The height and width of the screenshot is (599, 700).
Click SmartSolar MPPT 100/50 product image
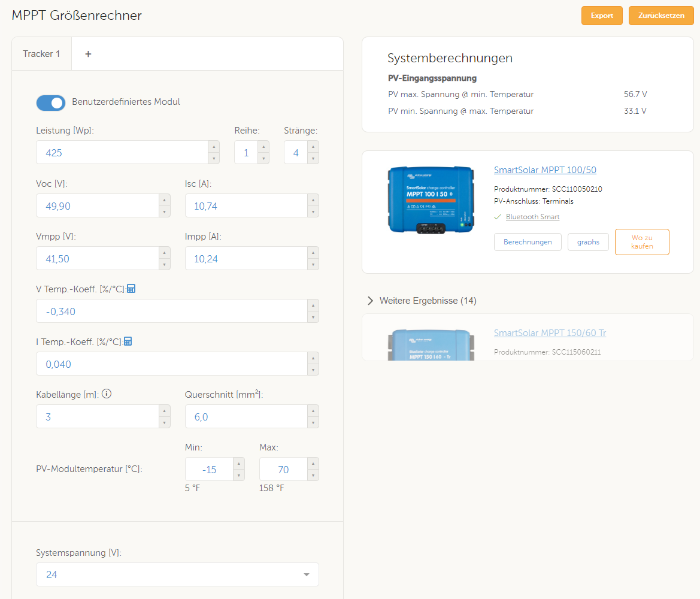pyautogui.click(x=431, y=200)
